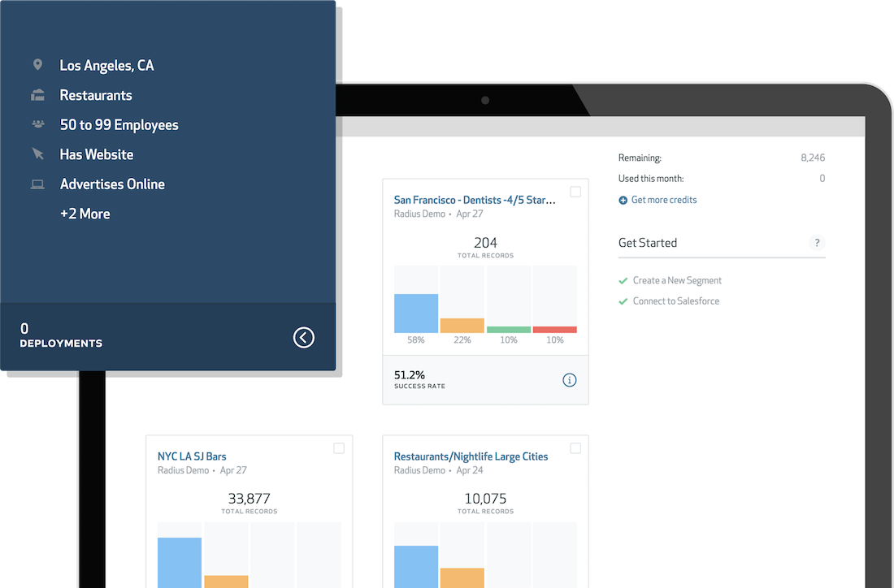Check the Restaurants/Nightlife Large Cities card checkbox
This screenshot has height=588, width=894.
pos(576,448)
